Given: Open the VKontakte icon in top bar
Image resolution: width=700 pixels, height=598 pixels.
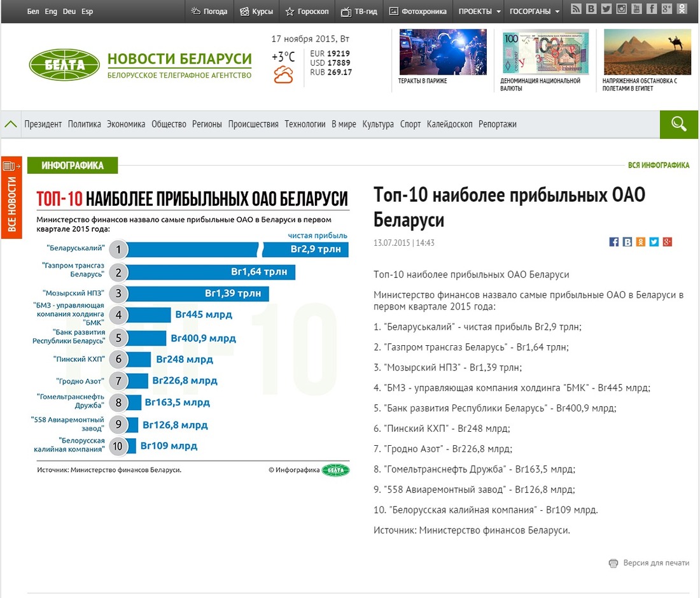Looking at the screenshot, I should pyautogui.click(x=591, y=8).
